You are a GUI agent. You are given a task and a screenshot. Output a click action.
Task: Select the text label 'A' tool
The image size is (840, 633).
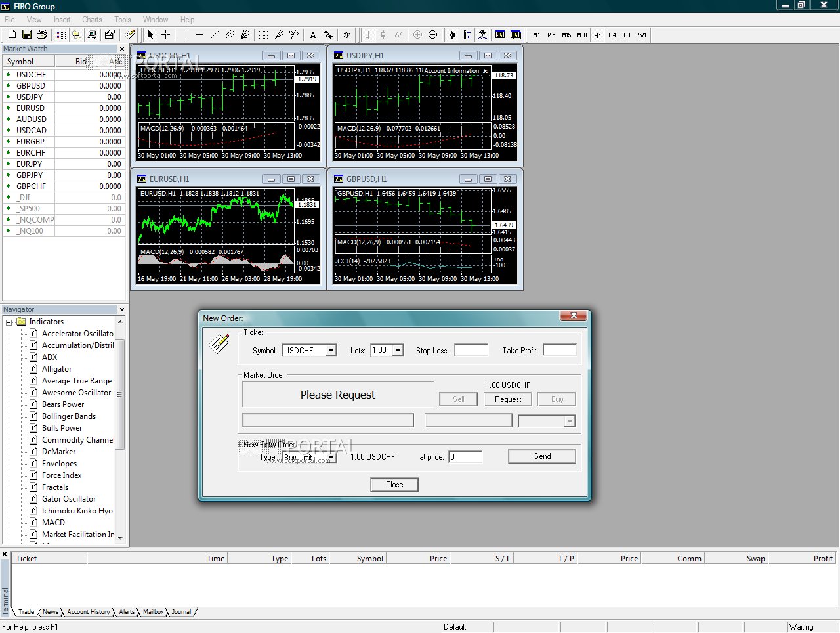click(313, 35)
